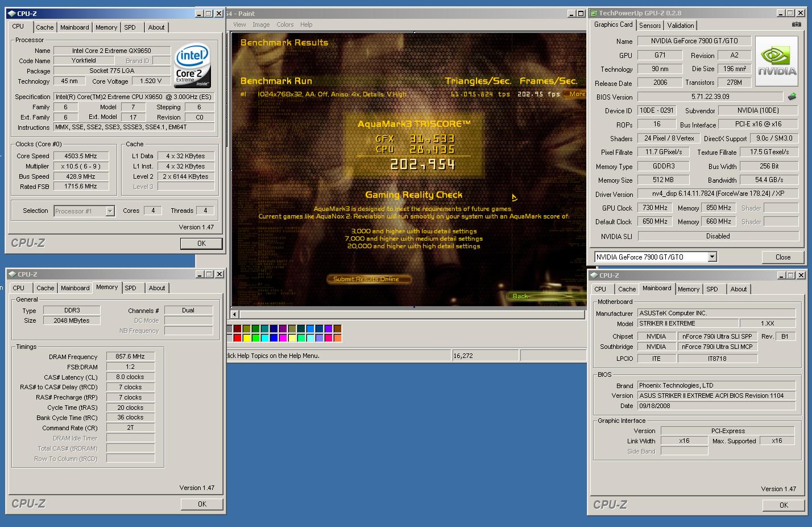Screen dimensions: 812x527
Task: Pick the bright green swatch in Paint's palette
Action: (x=256, y=338)
